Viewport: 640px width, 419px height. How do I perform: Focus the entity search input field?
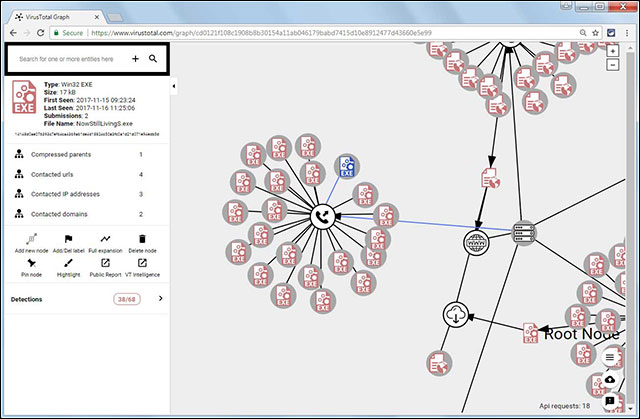(67, 59)
